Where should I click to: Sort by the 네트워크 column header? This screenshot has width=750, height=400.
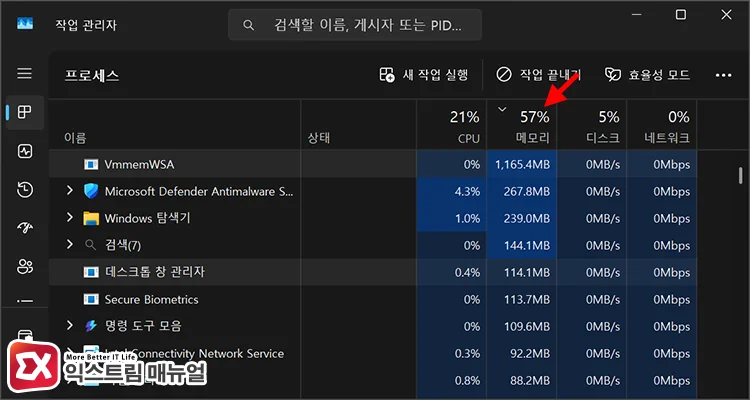click(662, 125)
